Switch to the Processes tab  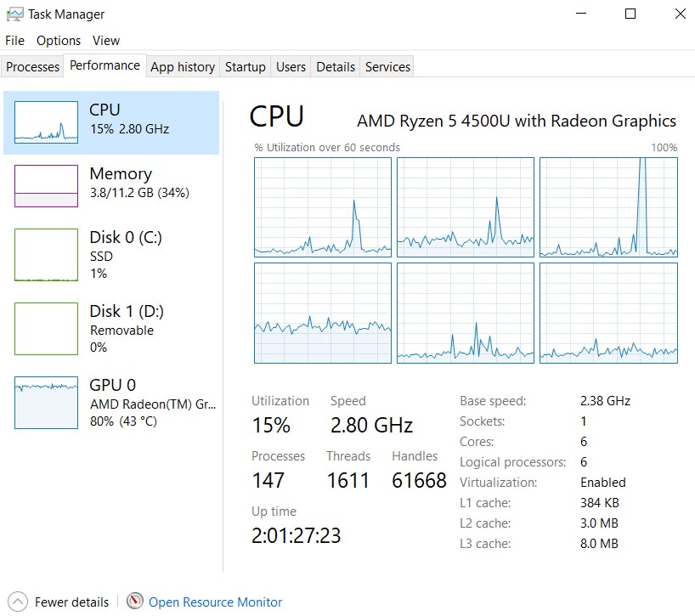click(x=32, y=66)
